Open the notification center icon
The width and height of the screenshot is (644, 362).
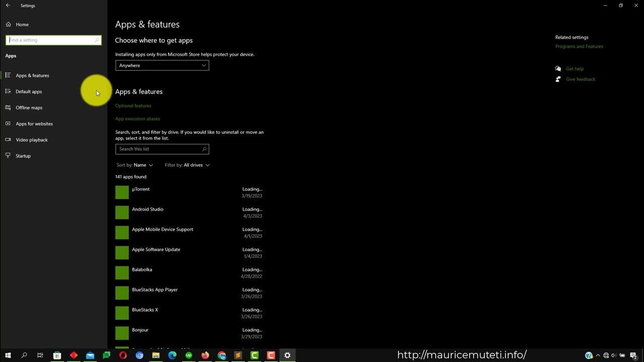tap(634, 355)
